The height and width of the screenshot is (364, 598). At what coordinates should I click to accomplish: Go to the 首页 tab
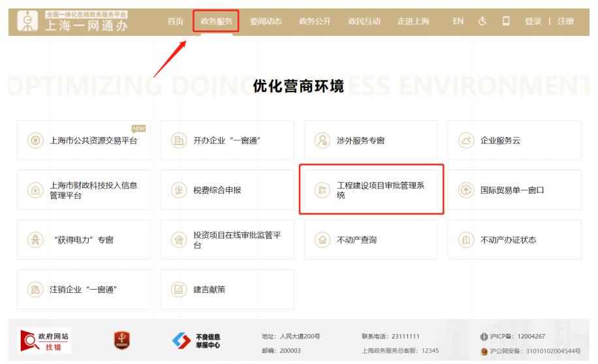pos(175,21)
